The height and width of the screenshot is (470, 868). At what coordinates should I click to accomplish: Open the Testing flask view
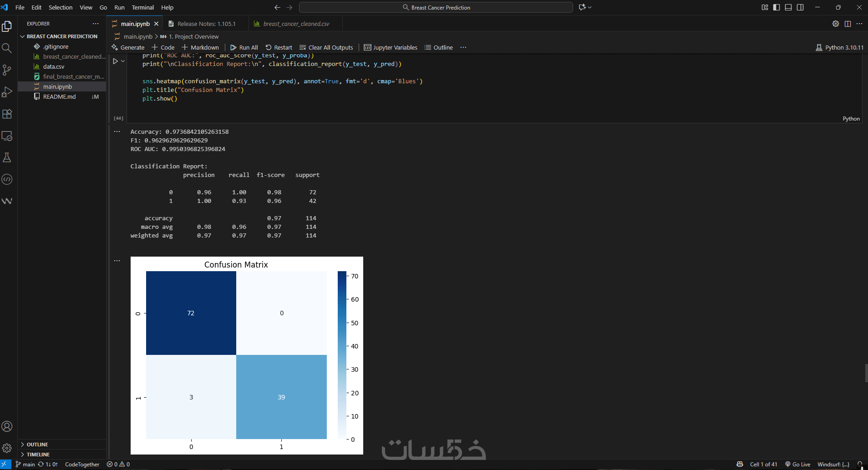tap(7, 157)
